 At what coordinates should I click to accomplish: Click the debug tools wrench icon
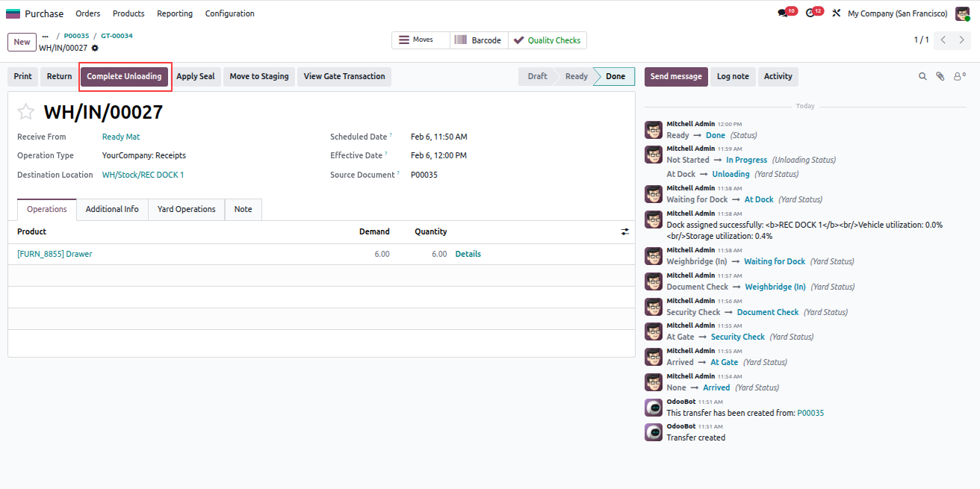[836, 13]
